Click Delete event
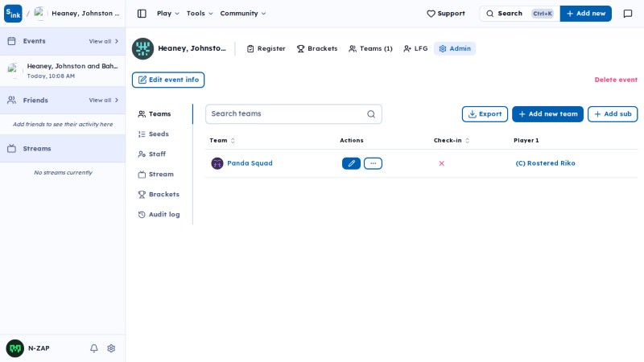 616,80
